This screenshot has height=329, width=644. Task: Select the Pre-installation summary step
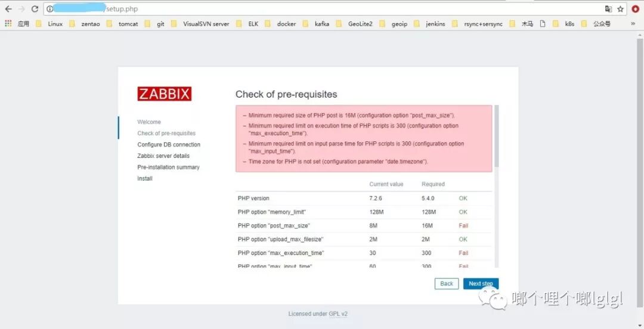[x=168, y=167]
